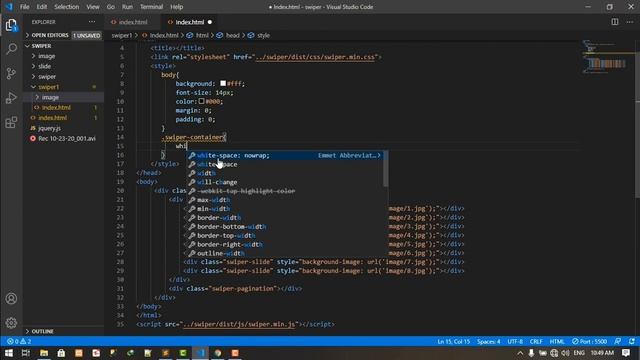Open Rec 10-23-20_001.avi file
The width and height of the screenshot is (640, 360).
point(67,138)
